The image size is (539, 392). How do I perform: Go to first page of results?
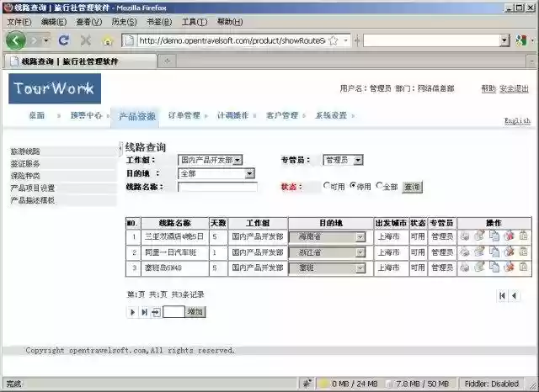tap(502, 295)
